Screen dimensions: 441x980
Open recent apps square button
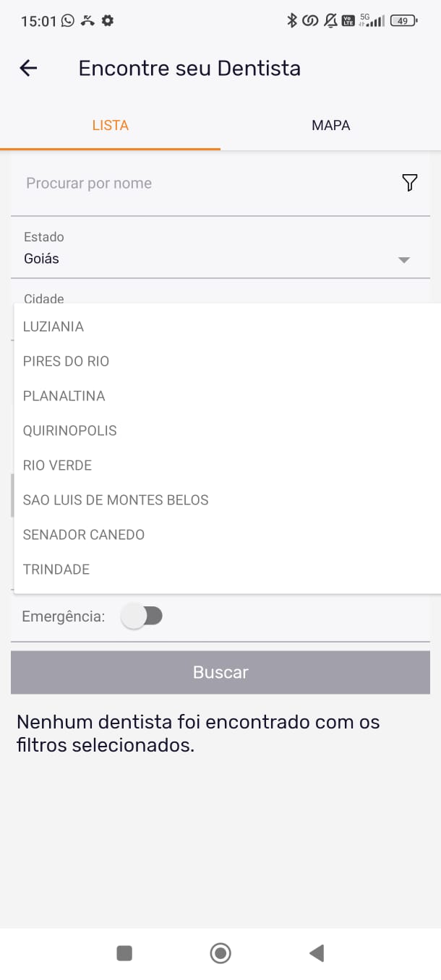124,953
